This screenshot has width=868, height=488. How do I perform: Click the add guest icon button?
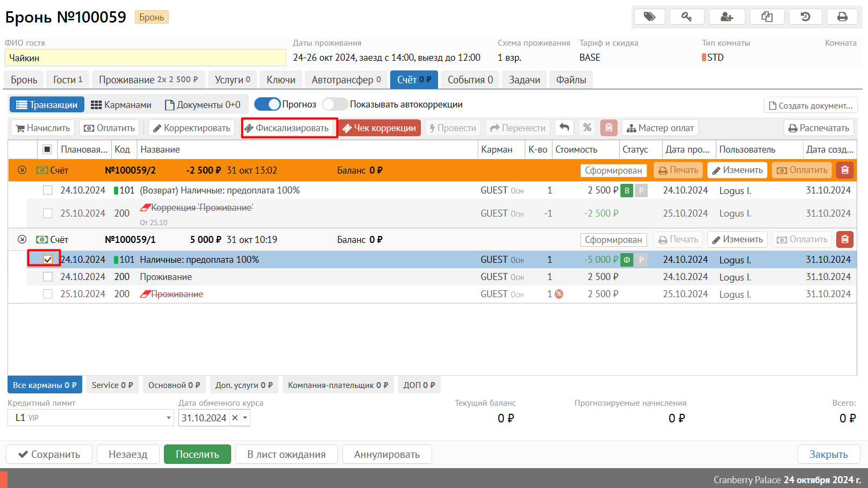(727, 17)
